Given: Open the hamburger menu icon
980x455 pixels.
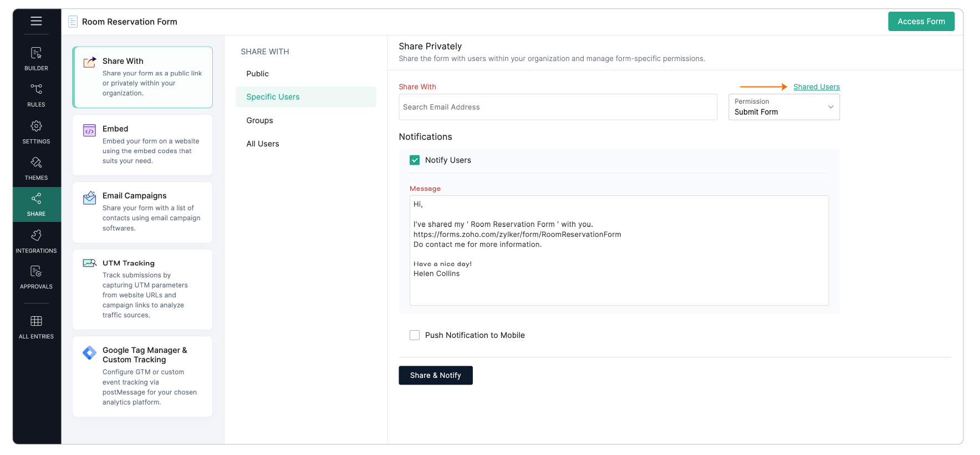Looking at the screenshot, I should pos(36,21).
